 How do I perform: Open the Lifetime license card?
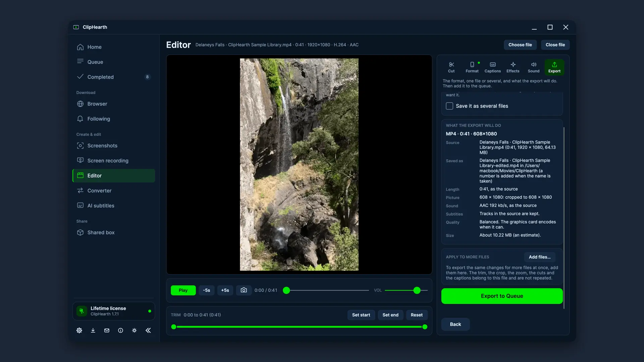(x=114, y=311)
